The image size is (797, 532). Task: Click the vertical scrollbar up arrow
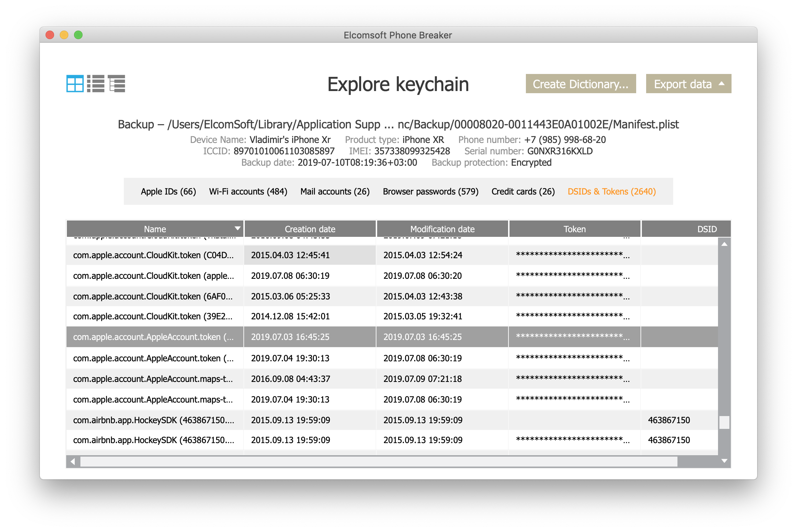724,244
